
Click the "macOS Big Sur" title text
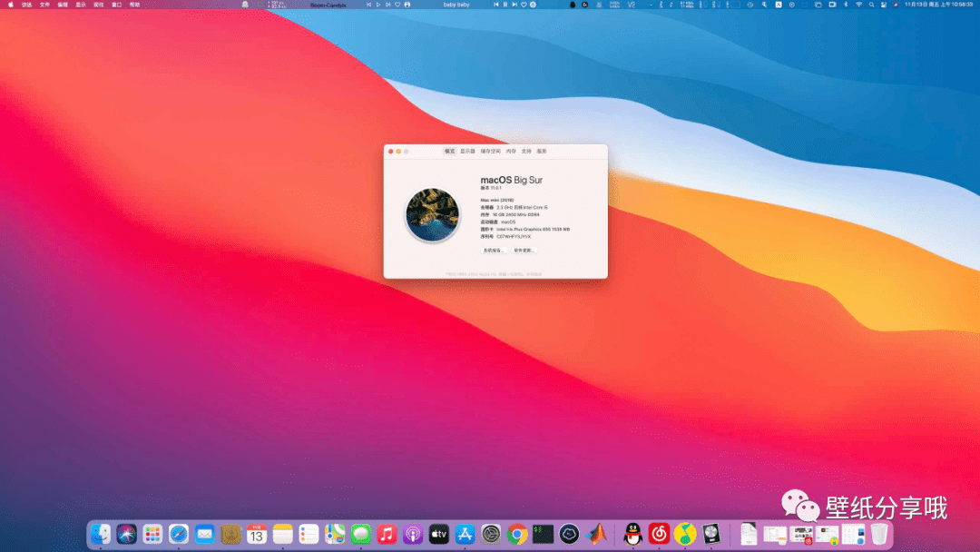pos(511,180)
